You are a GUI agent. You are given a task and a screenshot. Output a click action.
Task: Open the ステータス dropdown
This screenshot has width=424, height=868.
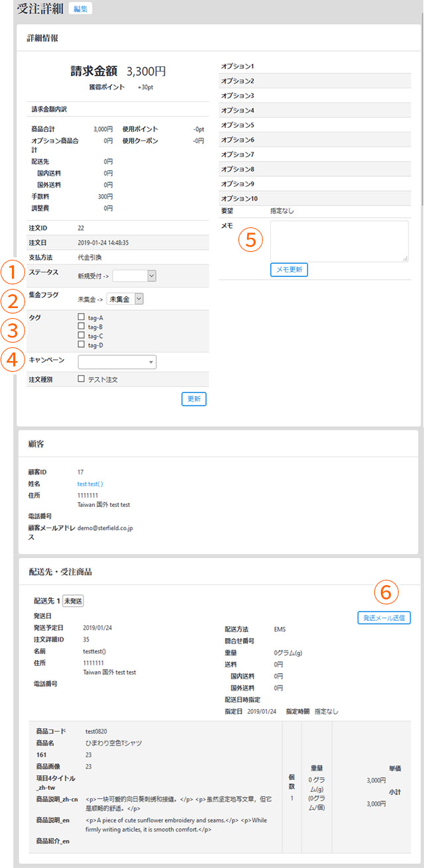pyautogui.click(x=134, y=276)
